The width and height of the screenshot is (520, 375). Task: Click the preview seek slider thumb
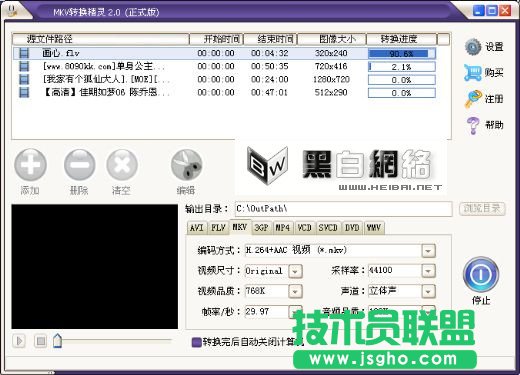point(57,341)
